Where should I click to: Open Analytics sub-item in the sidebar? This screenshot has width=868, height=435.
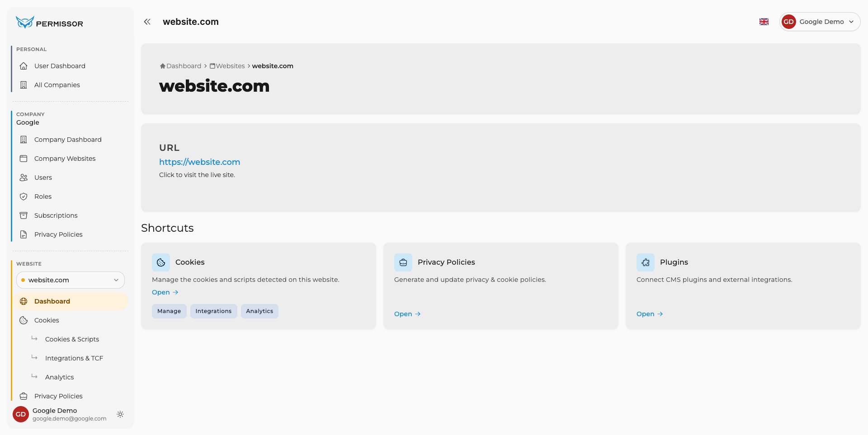(x=59, y=377)
